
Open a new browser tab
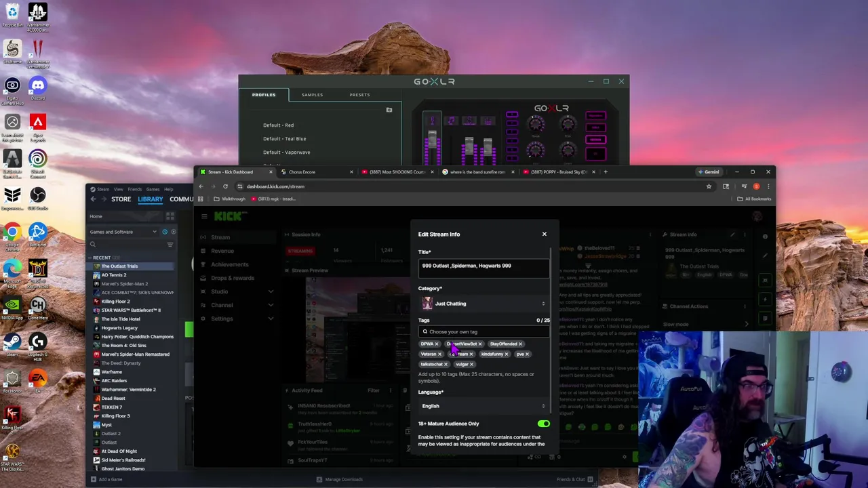[606, 172]
